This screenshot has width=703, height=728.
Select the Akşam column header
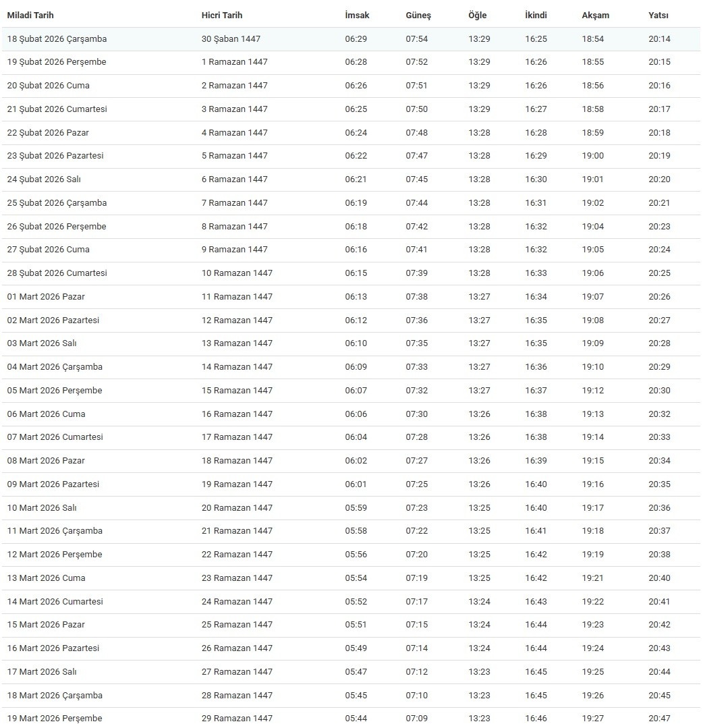pos(596,15)
